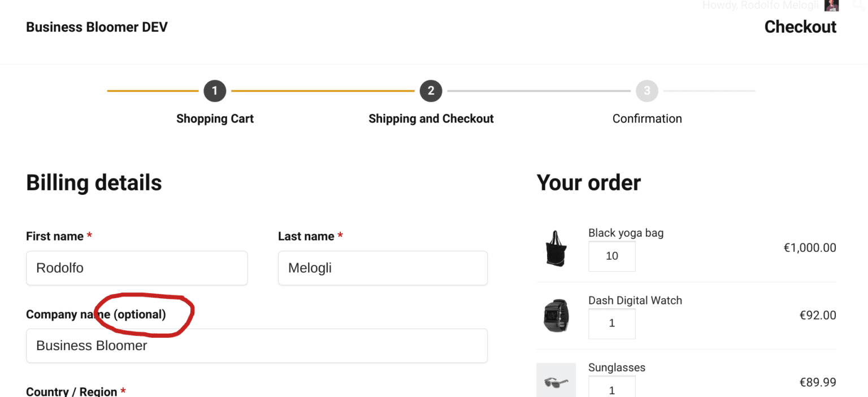Viewport: 868px width, 397px height.
Task: Click the Black yoga bag thumbnail
Action: tap(556, 248)
